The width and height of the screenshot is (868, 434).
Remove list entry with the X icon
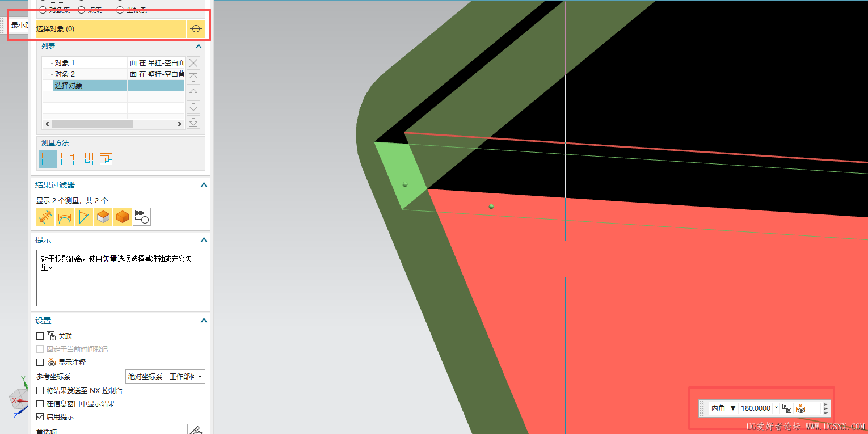193,63
